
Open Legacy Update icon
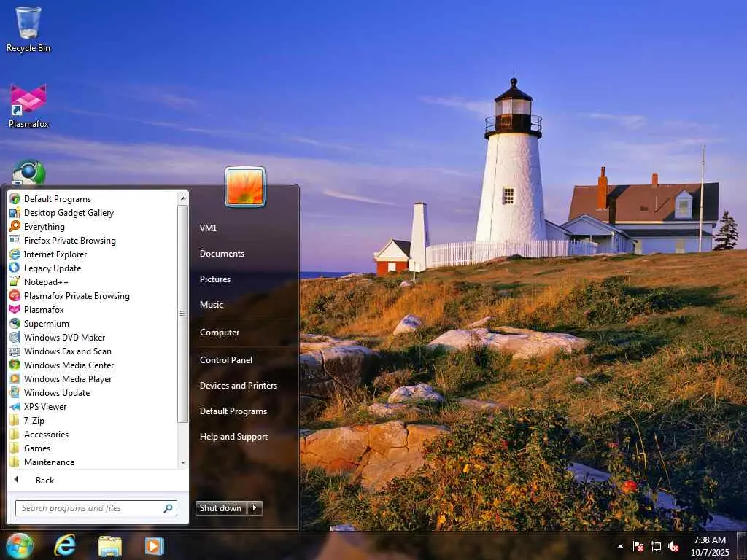pyautogui.click(x=15, y=268)
